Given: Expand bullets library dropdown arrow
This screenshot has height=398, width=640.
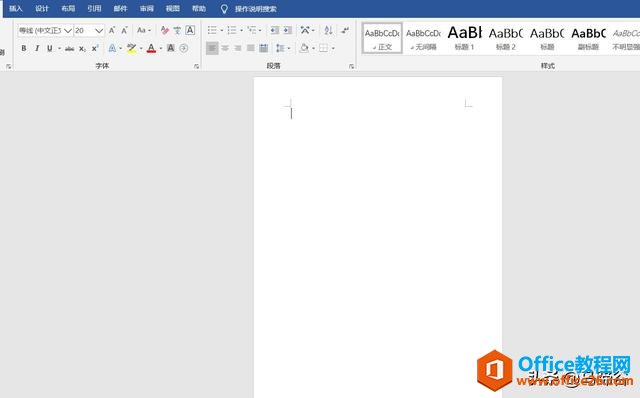Looking at the screenshot, I should [x=222, y=31].
